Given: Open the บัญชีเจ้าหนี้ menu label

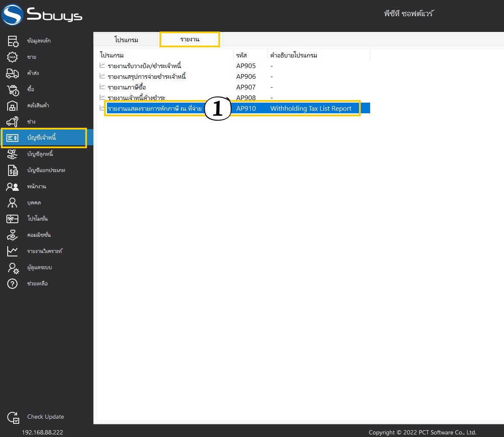Looking at the screenshot, I should [x=41, y=138].
